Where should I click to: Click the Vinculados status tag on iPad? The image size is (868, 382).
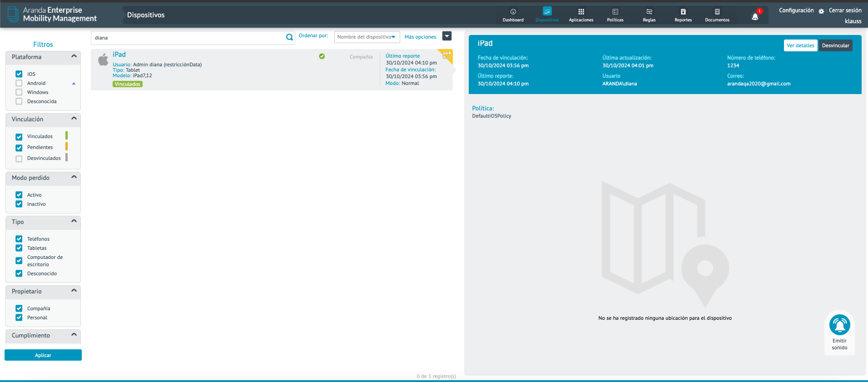coord(128,84)
